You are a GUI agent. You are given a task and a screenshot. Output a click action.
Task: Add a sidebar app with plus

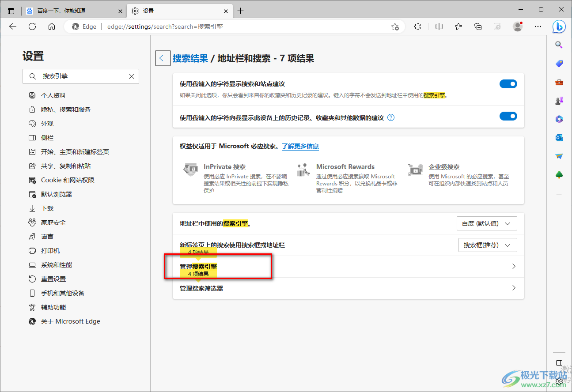click(x=559, y=195)
